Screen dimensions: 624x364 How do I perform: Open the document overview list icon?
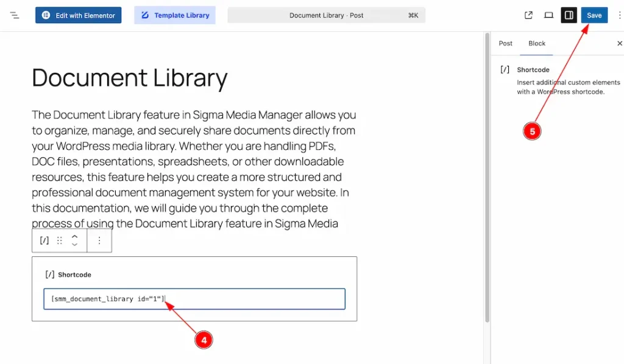click(x=15, y=15)
